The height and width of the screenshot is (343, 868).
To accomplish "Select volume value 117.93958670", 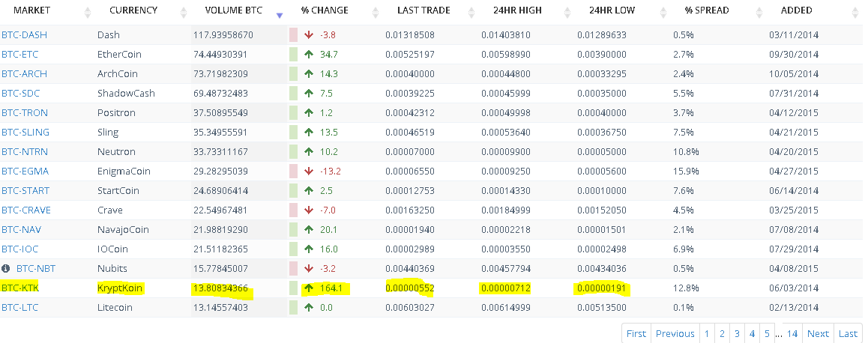I will [x=223, y=35].
